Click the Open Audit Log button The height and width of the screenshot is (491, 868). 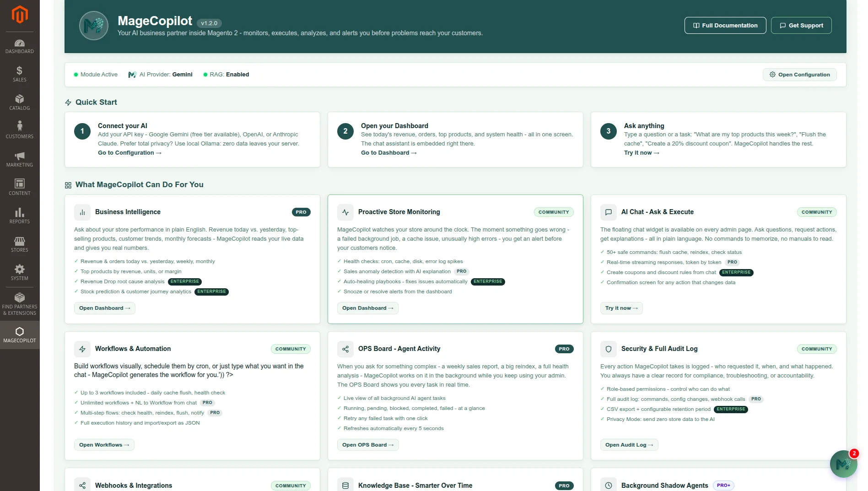pos(629,445)
